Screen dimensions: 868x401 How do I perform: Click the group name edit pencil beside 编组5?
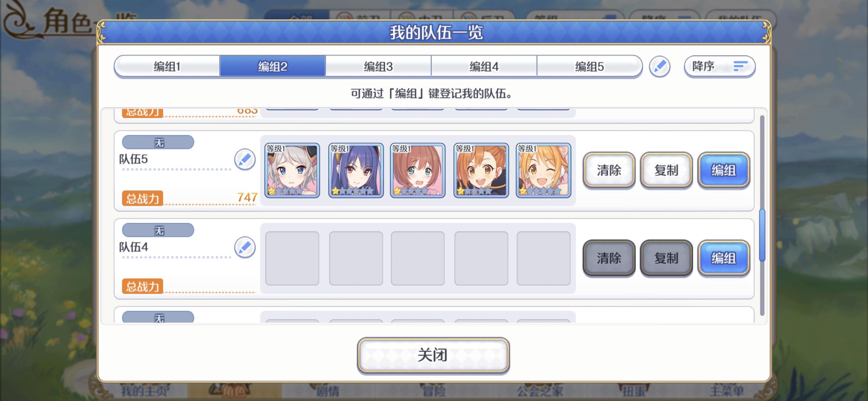pyautogui.click(x=659, y=67)
